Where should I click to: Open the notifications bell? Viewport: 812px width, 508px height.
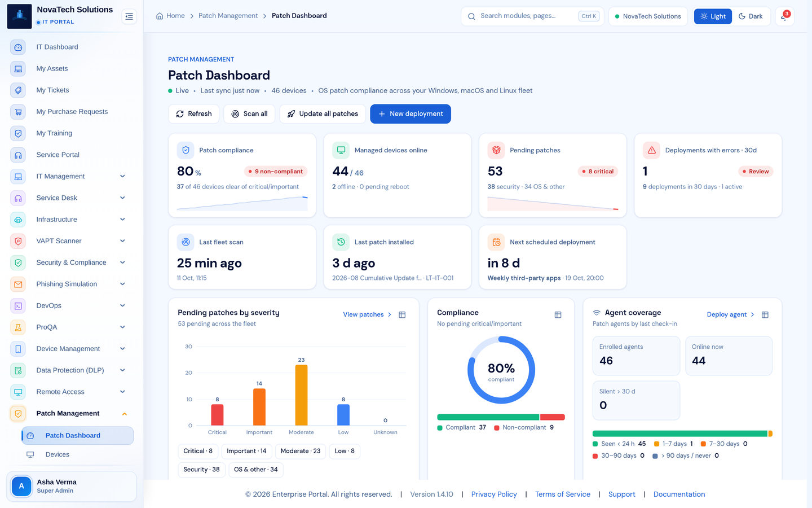(x=784, y=16)
